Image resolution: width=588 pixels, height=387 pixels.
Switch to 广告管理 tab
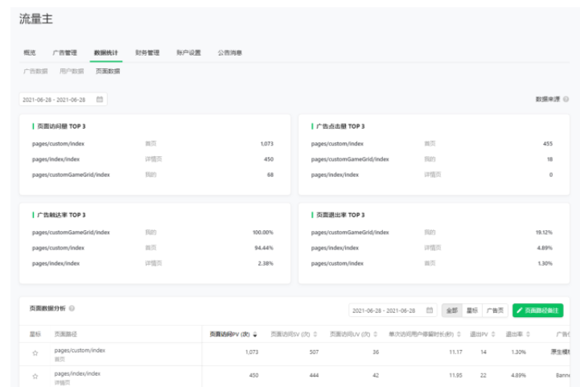coord(65,53)
